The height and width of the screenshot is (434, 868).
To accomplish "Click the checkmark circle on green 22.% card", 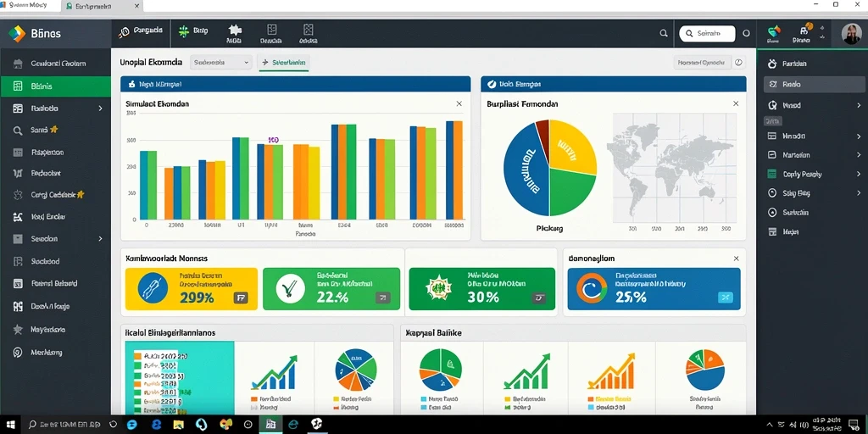I will pos(291,289).
